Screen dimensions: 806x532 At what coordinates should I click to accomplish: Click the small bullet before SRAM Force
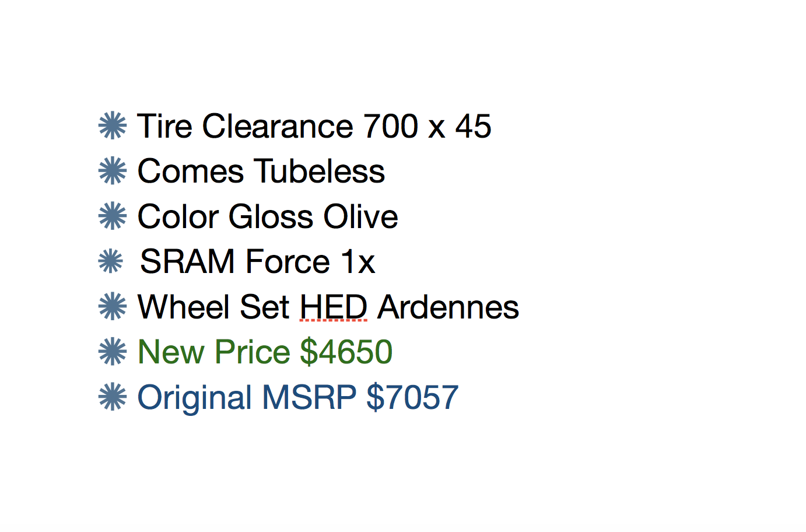pyautogui.click(x=111, y=261)
